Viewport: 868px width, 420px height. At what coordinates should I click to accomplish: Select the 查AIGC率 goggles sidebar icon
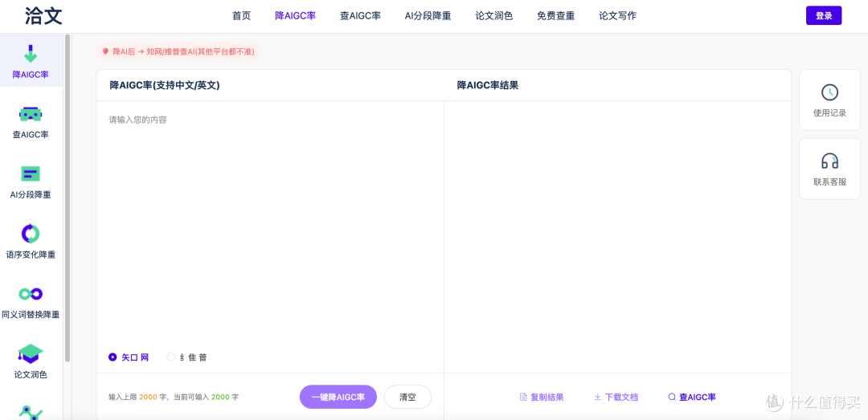(31, 114)
